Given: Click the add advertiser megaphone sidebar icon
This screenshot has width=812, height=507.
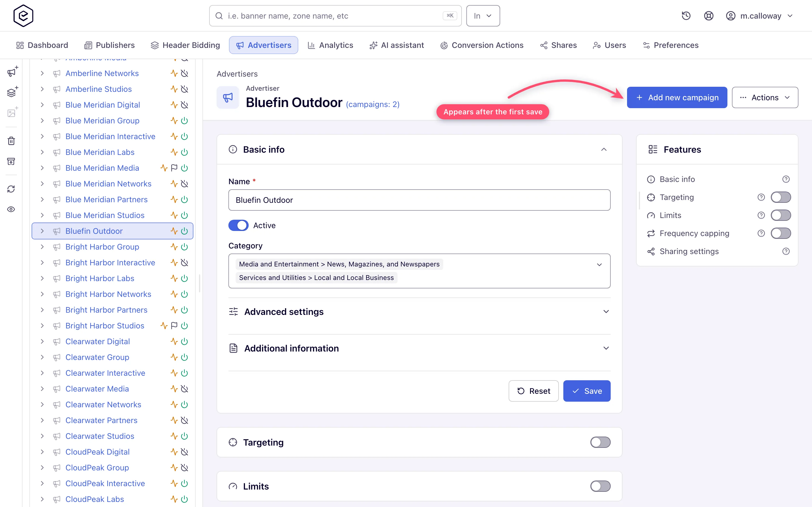Looking at the screenshot, I should pos(12,72).
